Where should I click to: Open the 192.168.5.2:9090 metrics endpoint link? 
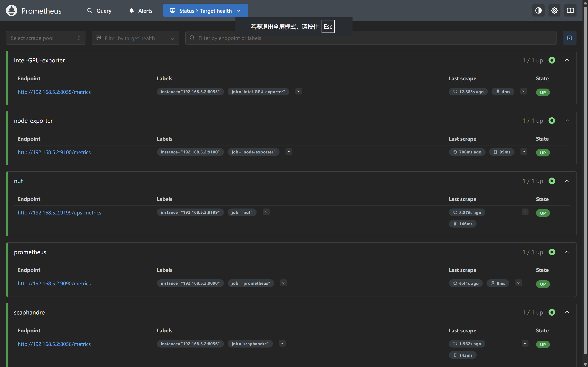pos(54,284)
